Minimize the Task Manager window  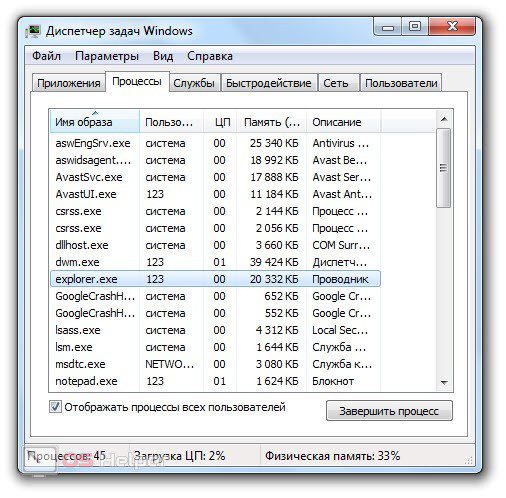(x=387, y=27)
